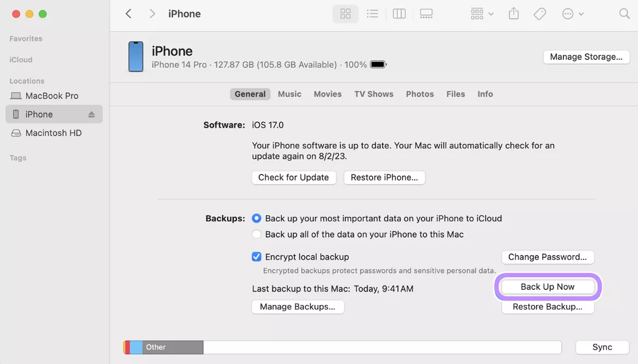Open the Share menu icon
The height and width of the screenshot is (364, 638).
pos(513,13)
